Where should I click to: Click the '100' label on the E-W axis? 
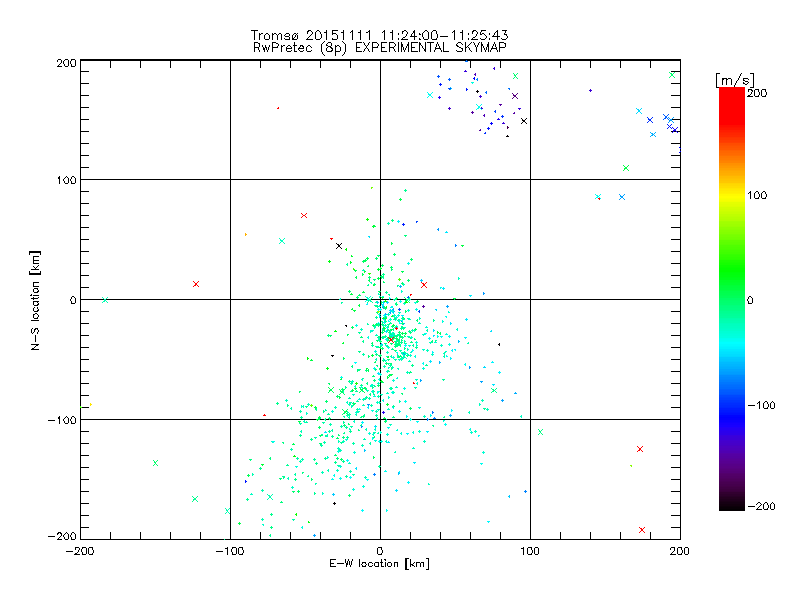[x=530, y=551]
